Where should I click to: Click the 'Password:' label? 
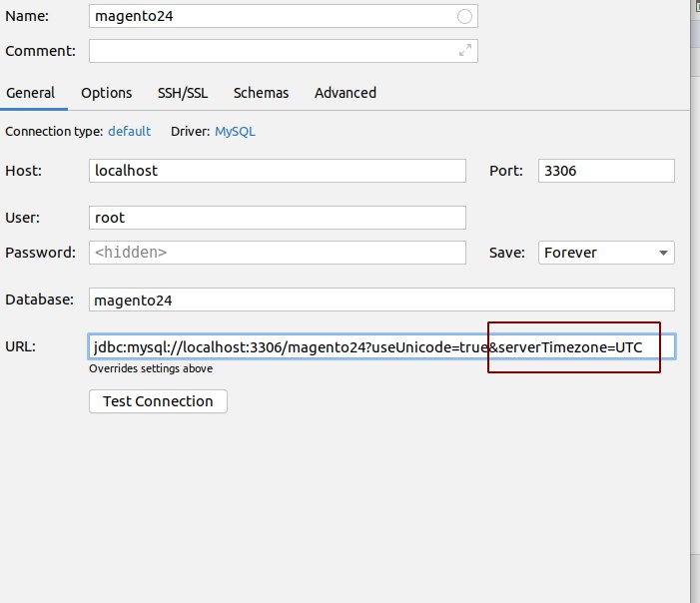click(x=40, y=253)
